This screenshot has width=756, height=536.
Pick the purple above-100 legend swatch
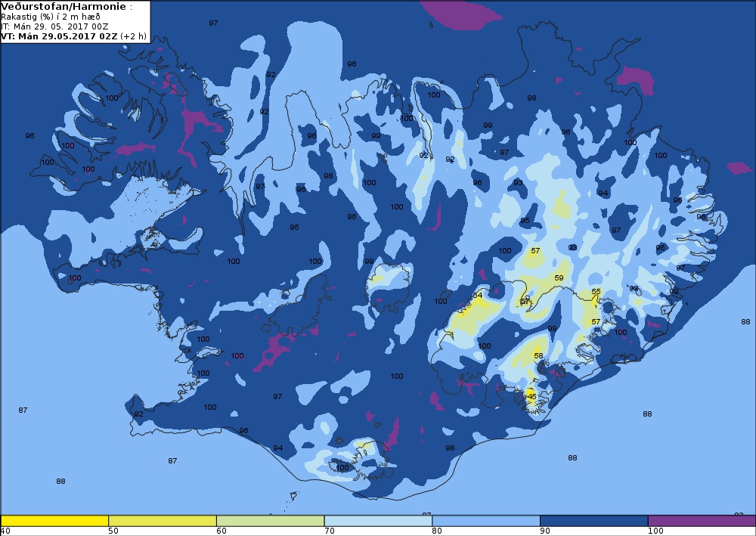[x=702, y=521]
